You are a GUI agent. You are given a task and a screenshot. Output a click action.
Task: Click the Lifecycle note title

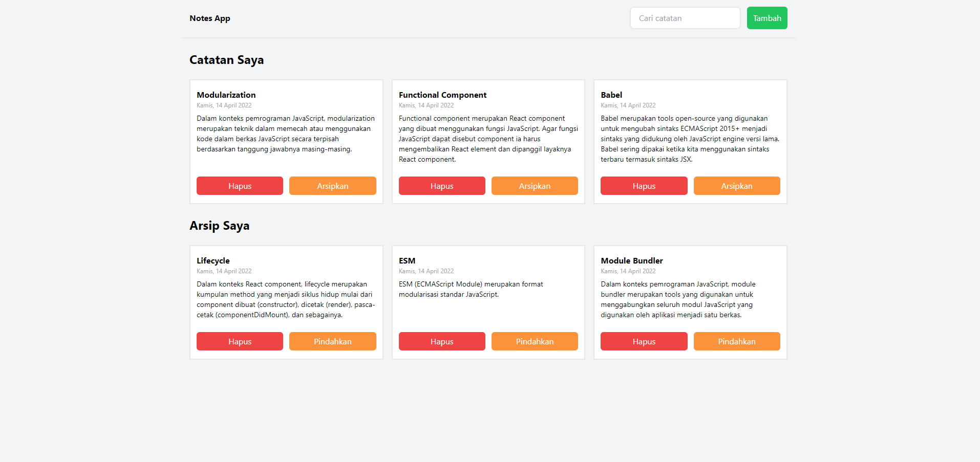click(x=213, y=260)
